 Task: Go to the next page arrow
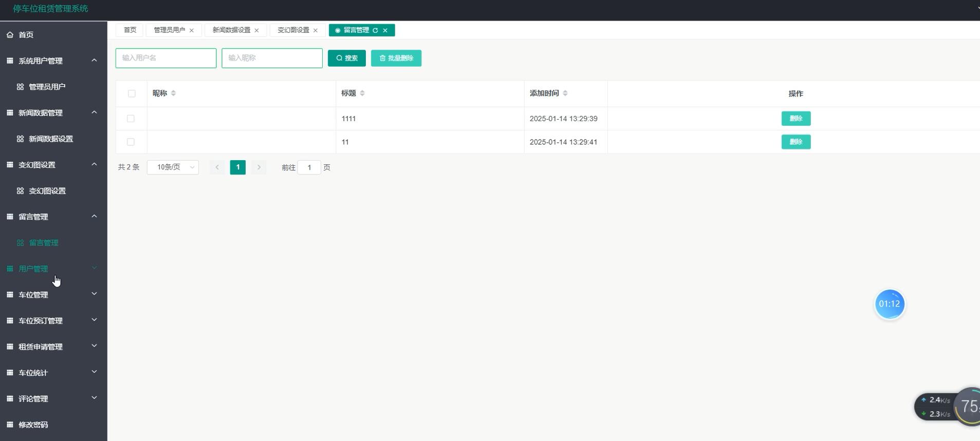[259, 167]
